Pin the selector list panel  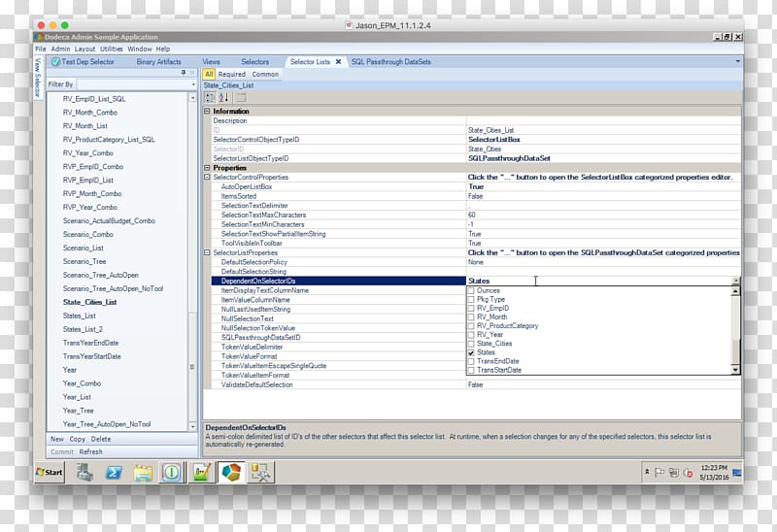184,72
